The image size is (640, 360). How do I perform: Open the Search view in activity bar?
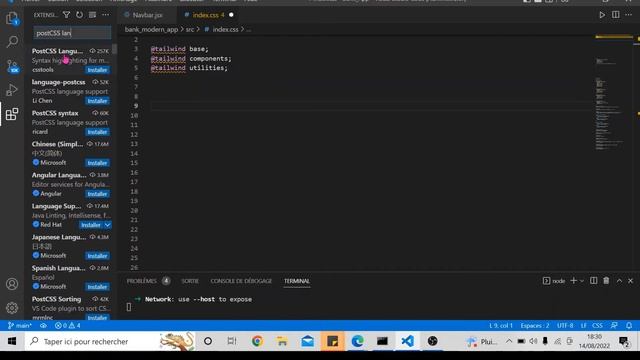click(x=12, y=42)
